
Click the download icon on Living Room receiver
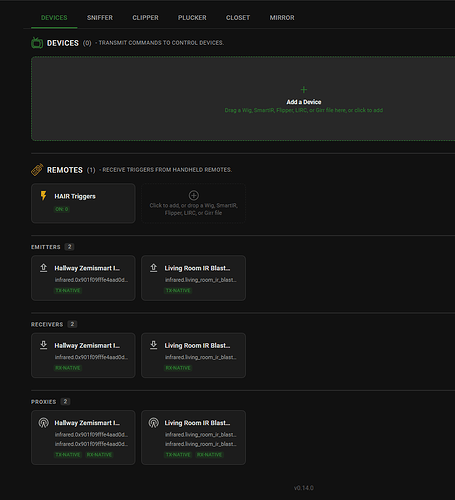(153, 345)
